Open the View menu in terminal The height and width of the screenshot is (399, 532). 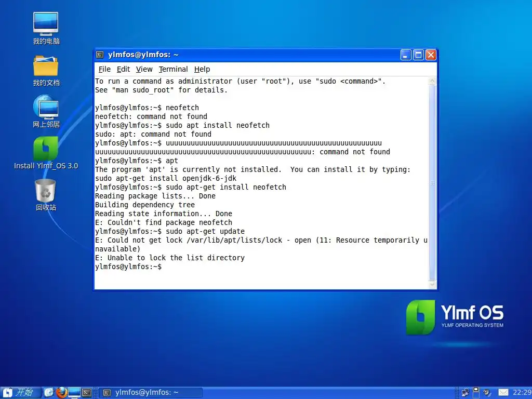pos(144,69)
